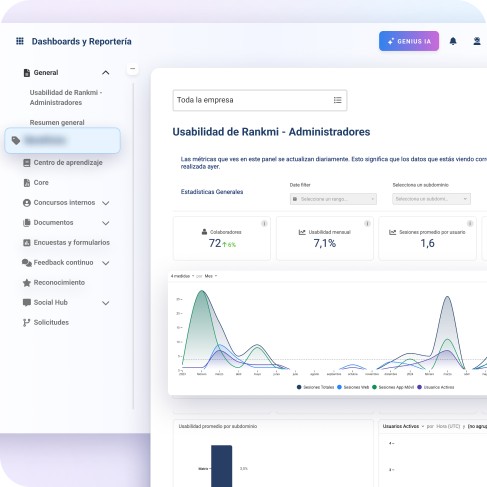Open the Core section
487x487 pixels.
[41, 183]
